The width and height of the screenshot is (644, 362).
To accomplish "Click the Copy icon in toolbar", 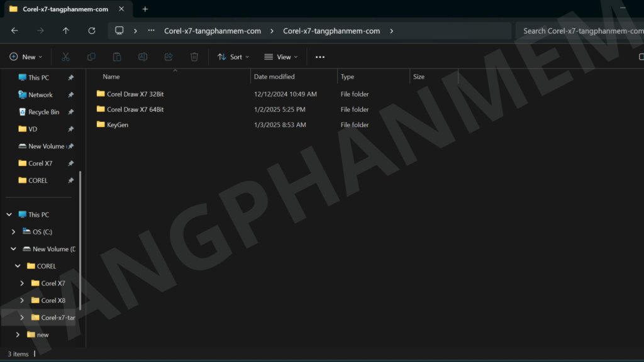I will 91,57.
